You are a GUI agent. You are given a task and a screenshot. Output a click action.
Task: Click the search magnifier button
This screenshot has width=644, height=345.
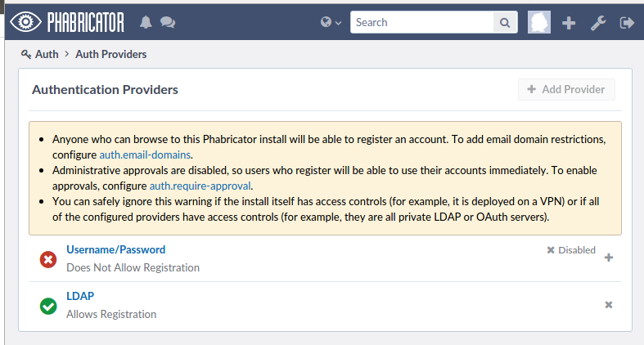(506, 23)
